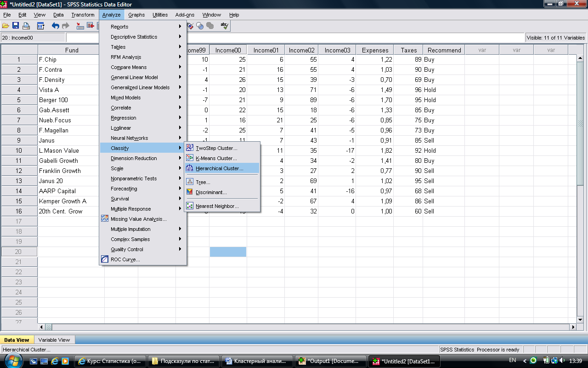
Task: Switch to the Data View tab
Action: pyautogui.click(x=17, y=340)
